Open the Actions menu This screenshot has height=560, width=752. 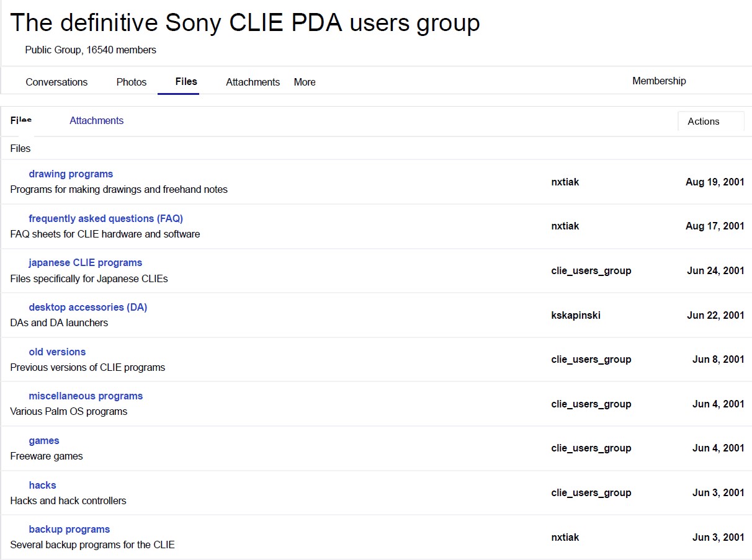click(x=710, y=121)
